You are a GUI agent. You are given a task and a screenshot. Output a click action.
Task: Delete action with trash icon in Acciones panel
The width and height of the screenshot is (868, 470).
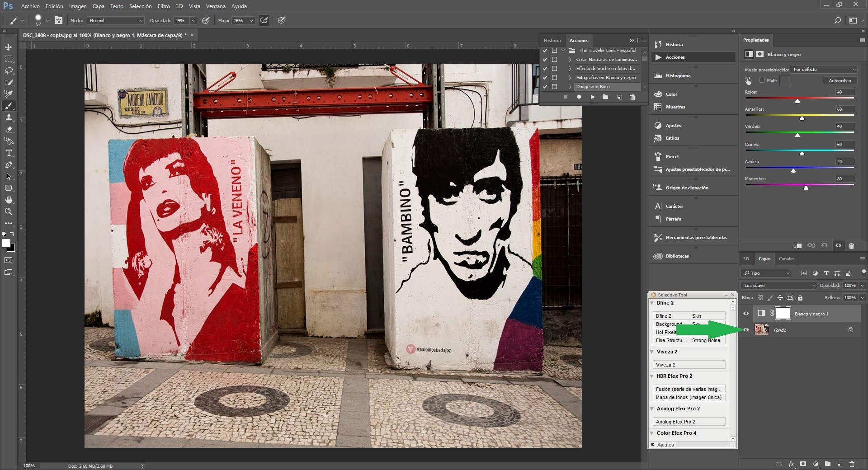(632, 97)
